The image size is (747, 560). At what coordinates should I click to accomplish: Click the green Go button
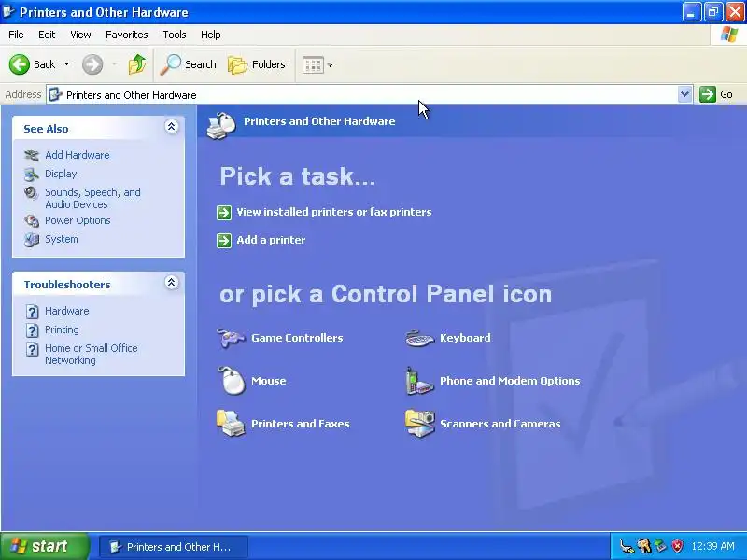coord(716,94)
